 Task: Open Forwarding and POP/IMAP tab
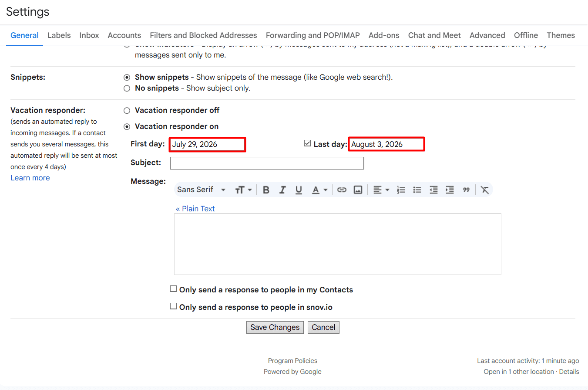(313, 35)
